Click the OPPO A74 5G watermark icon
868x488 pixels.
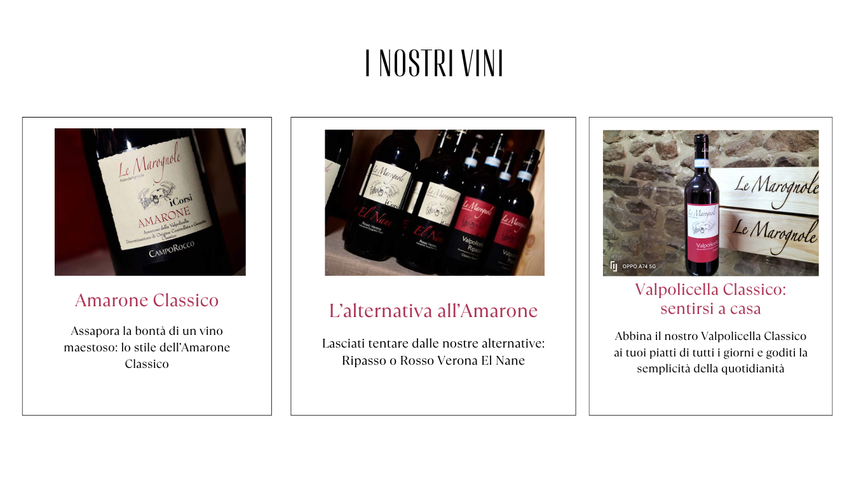click(x=614, y=266)
